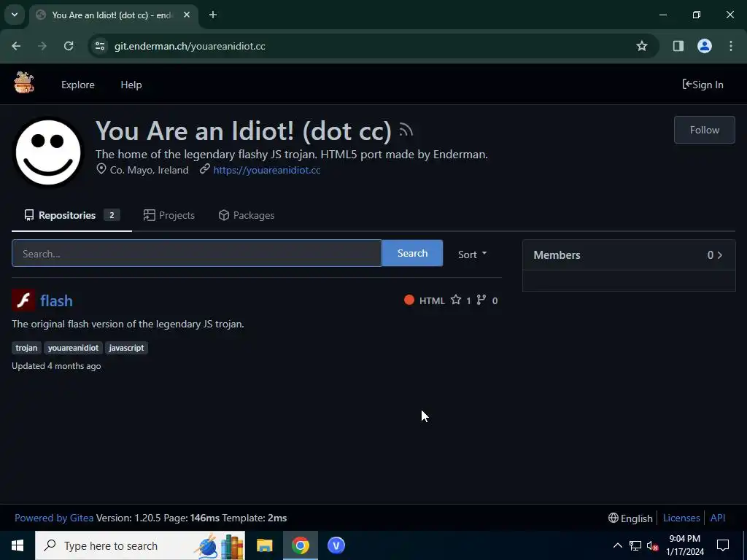Image resolution: width=747 pixels, height=560 pixels.
Task: Click the muted volume tray icon
Action: (653, 545)
